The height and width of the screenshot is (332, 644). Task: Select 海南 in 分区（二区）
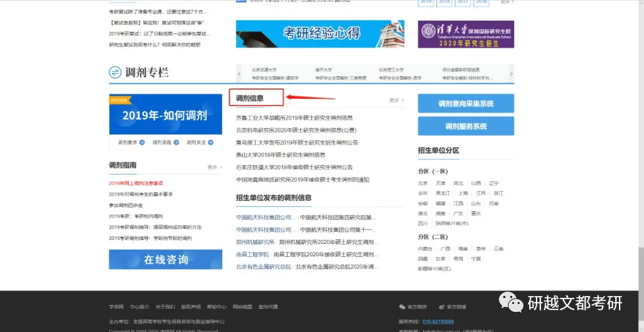pos(463,248)
